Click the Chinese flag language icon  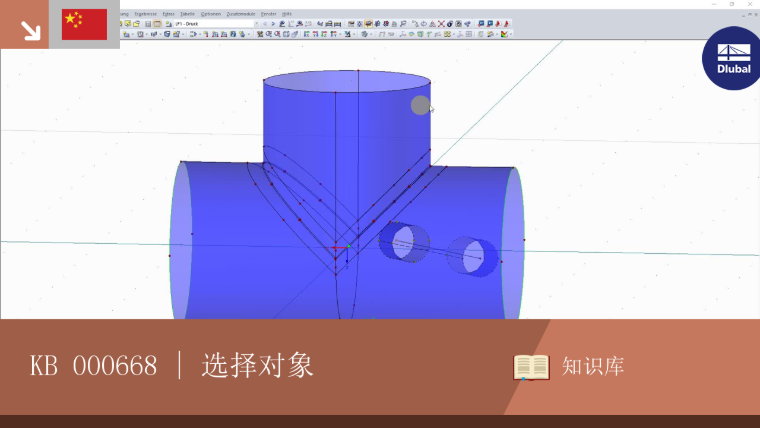click(x=84, y=24)
